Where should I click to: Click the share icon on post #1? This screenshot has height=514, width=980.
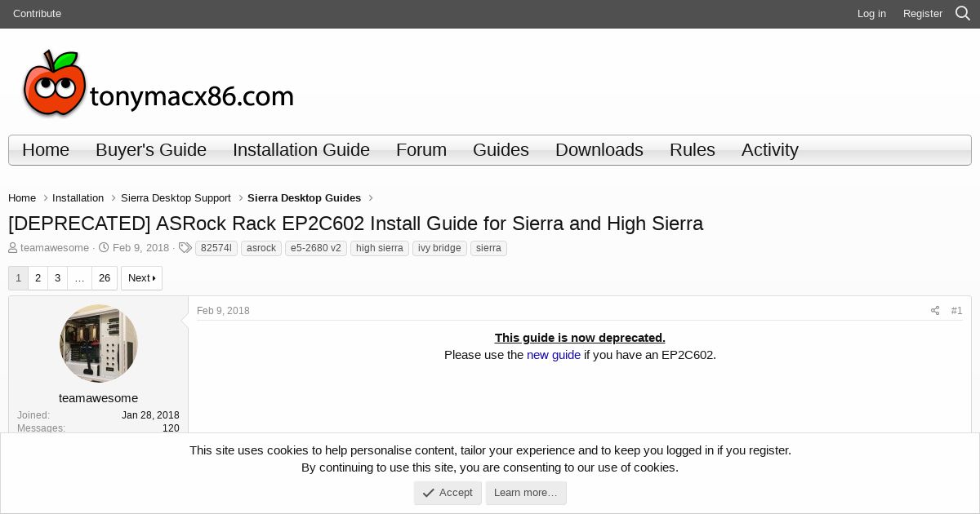coord(935,311)
